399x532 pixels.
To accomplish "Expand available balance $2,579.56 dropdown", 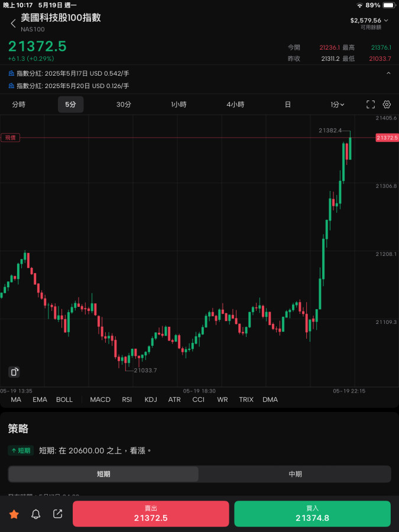I will 369,21.
